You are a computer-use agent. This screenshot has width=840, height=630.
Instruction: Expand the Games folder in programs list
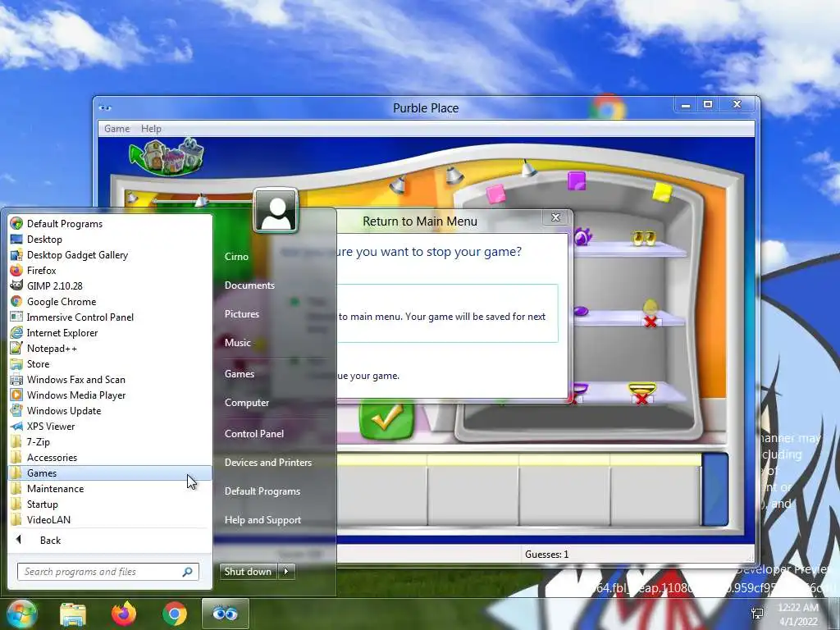pos(110,472)
